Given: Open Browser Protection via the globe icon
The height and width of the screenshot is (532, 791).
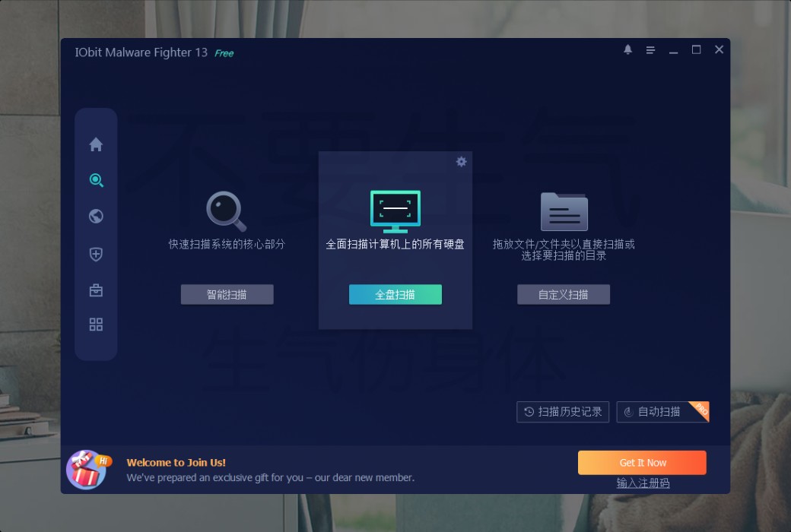Looking at the screenshot, I should pos(96,216).
